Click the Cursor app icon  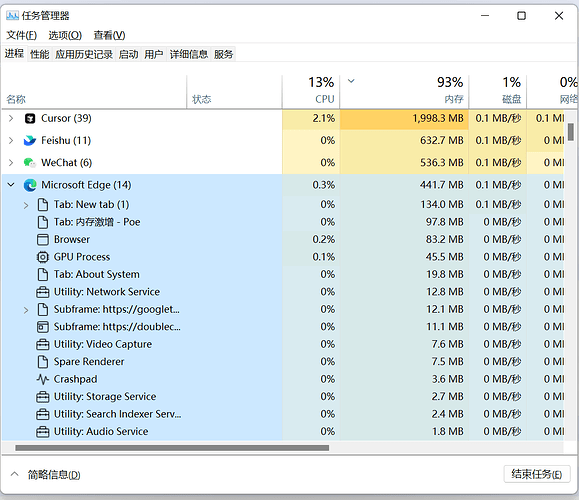pyautogui.click(x=30, y=119)
